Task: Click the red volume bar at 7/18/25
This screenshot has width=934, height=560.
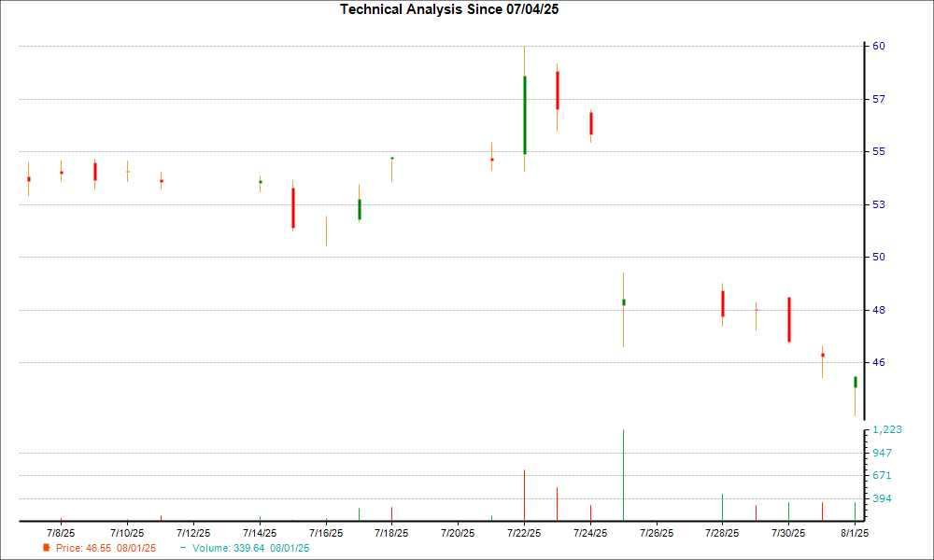Action: tap(392, 514)
